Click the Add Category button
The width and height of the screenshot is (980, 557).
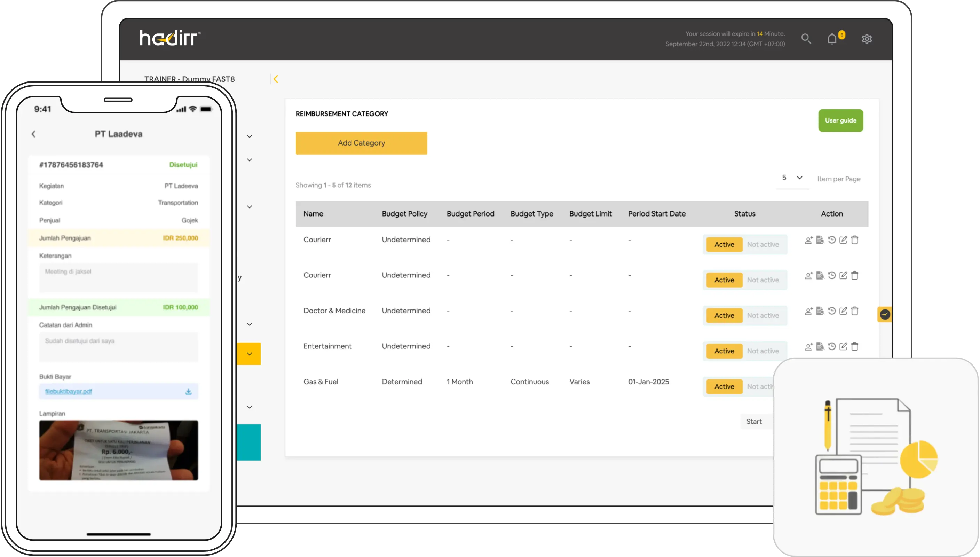(361, 143)
